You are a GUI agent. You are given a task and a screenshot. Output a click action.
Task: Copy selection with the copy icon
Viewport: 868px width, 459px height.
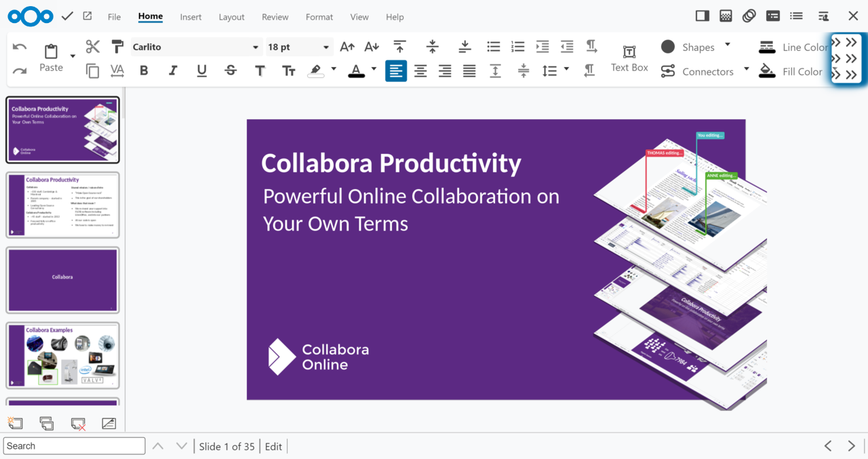click(93, 71)
